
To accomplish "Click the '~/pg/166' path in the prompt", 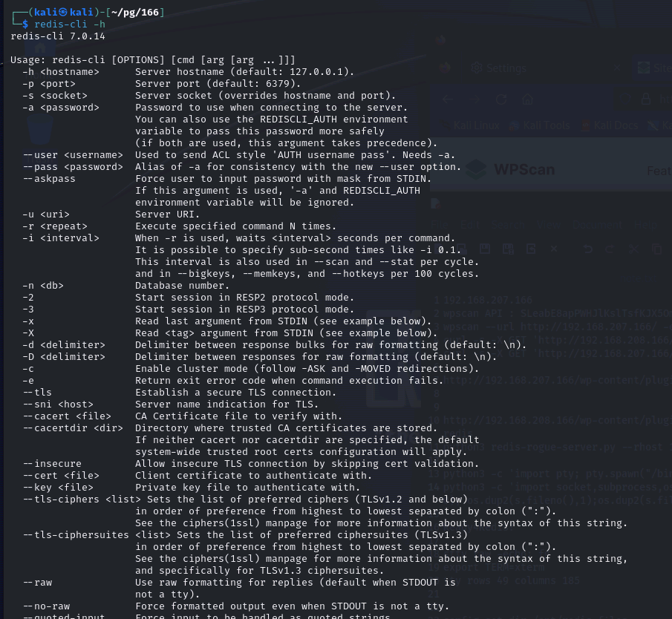I will 135,13.
